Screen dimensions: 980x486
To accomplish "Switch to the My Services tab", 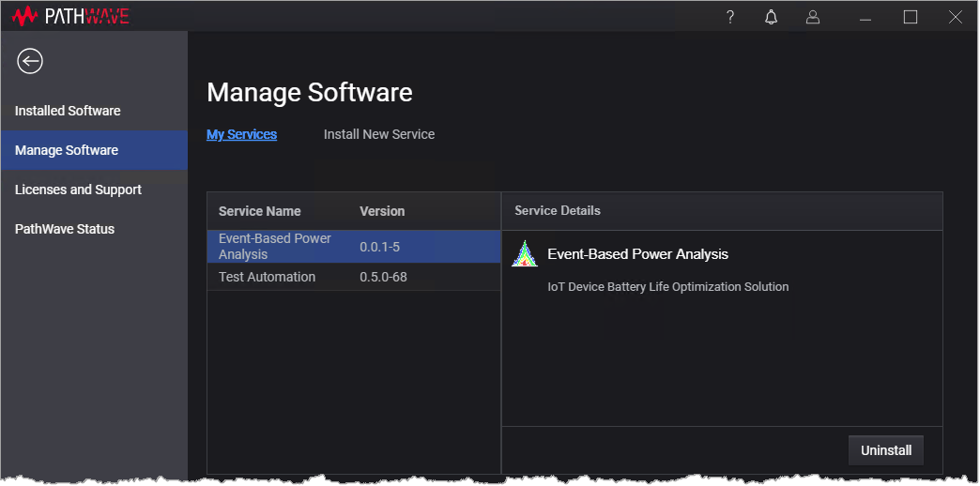I will 241,134.
